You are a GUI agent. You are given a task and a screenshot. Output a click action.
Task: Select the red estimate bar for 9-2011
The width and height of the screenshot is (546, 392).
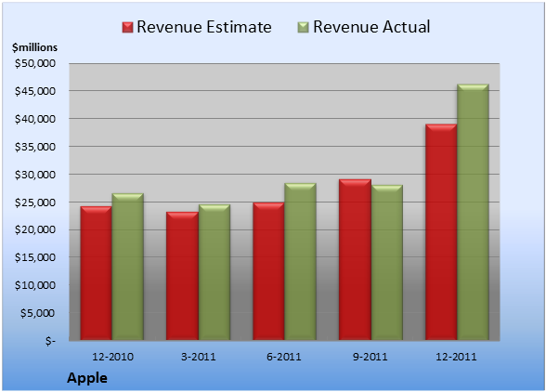tap(355, 259)
